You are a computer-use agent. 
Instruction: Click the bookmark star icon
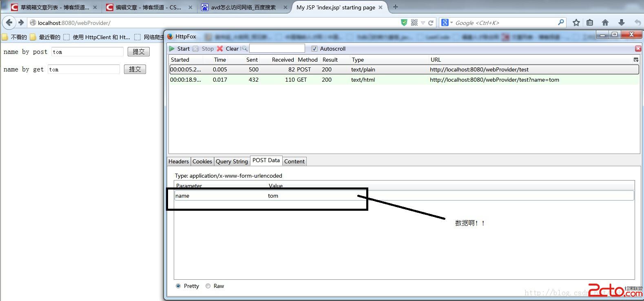pyautogui.click(x=576, y=23)
